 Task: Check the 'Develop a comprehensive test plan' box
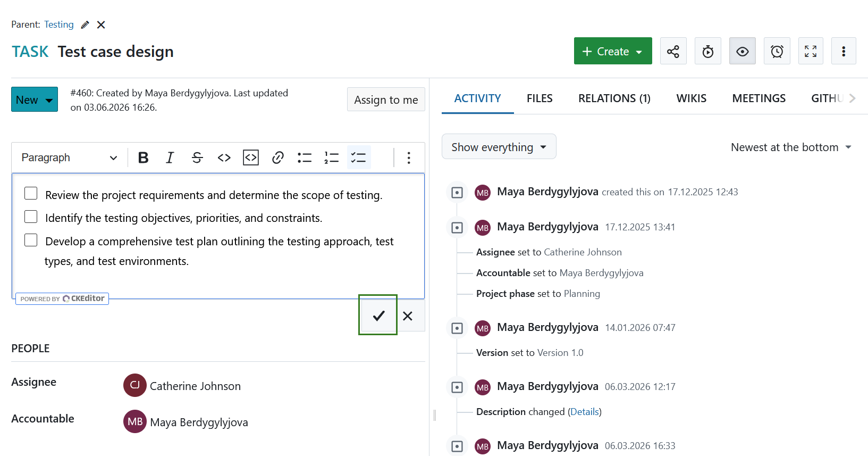[x=31, y=240]
